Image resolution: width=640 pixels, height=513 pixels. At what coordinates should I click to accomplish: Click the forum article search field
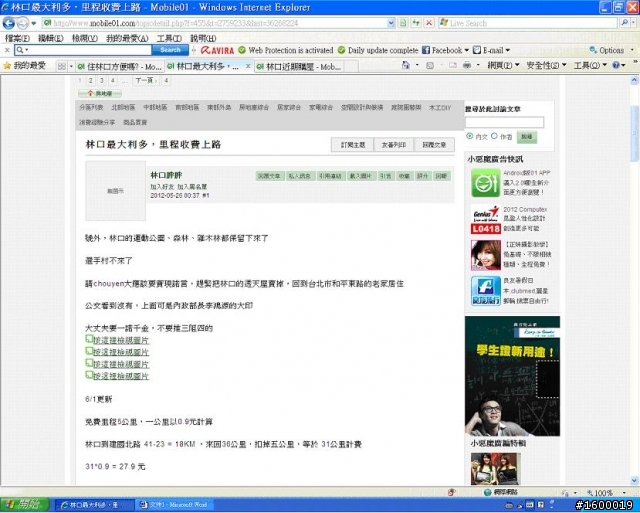pyautogui.click(x=504, y=122)
